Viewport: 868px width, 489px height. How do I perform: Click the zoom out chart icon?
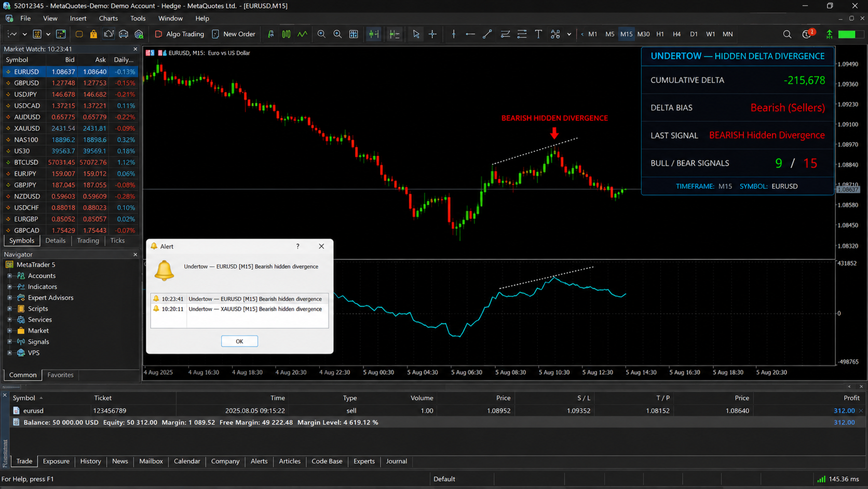(x=337, y=34)
